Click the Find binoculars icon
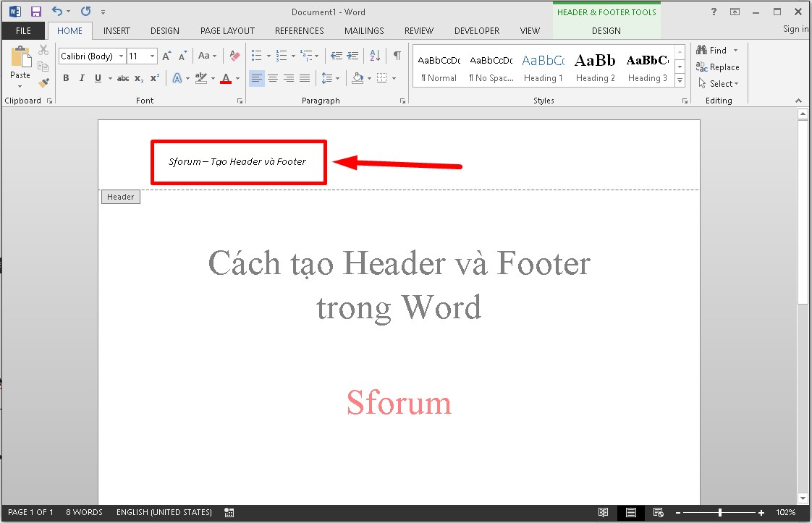812x523 pixels. click(x=702, y=50)
